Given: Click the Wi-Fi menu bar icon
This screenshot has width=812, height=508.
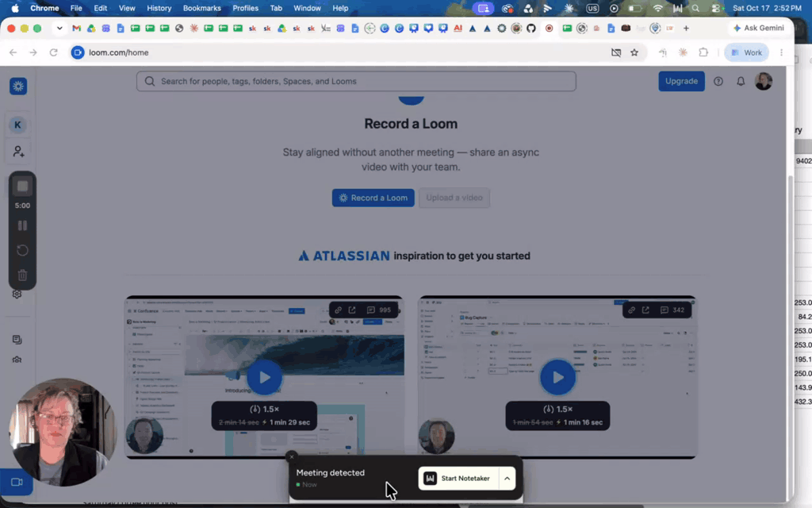Looking at the screenshot, I should tap(657, 8).
